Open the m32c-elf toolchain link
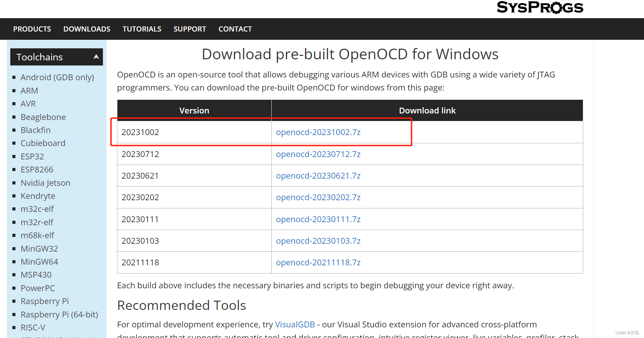This screenshot has width=644, height=338. point(37,209)
